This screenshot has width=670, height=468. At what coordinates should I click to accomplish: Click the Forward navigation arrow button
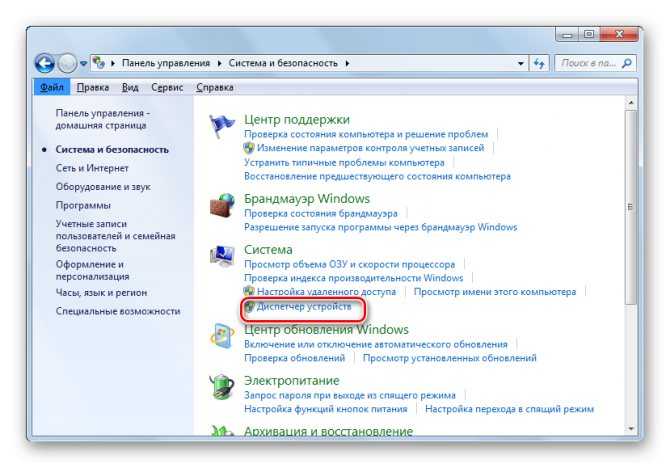point(67,64)
